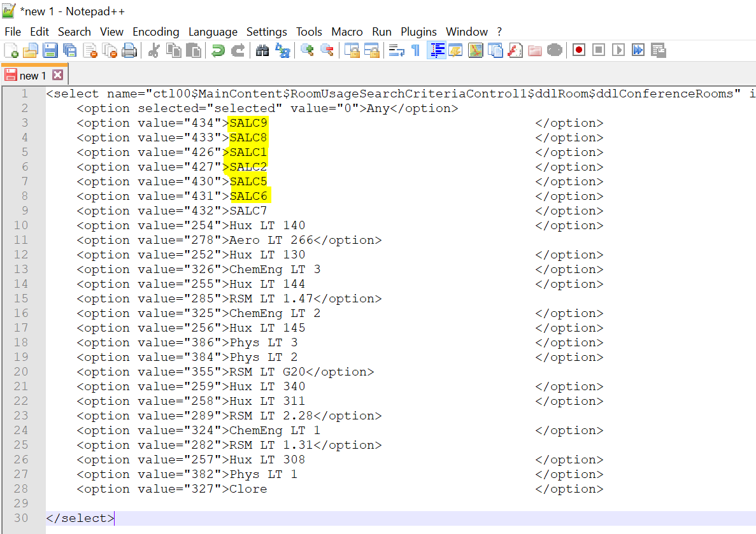Create a new document with New icon

[11, 50]
